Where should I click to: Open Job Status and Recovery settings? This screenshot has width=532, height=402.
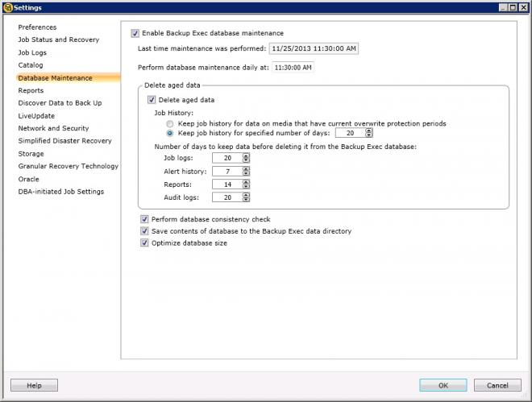coord(59,39)
